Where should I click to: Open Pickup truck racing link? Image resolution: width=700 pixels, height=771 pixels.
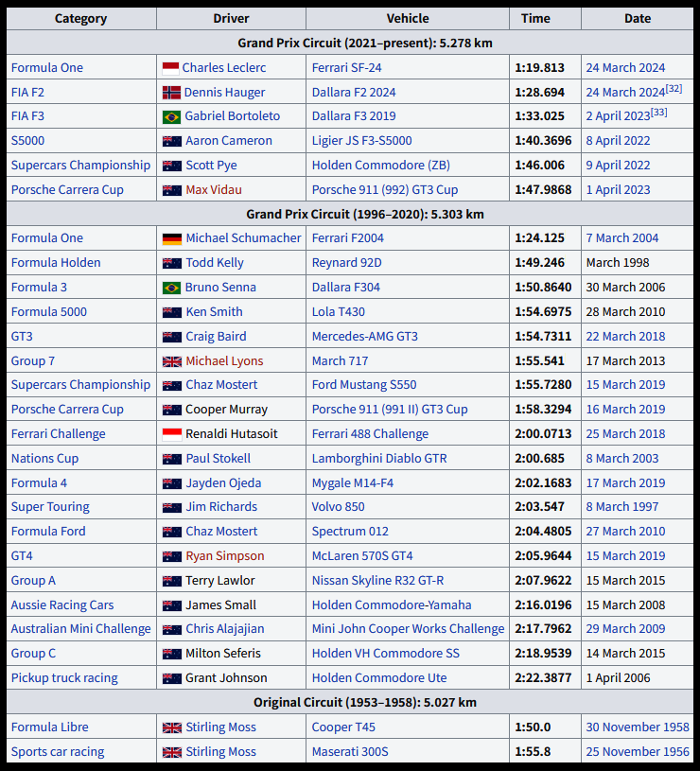pyautogui.click(x=64, y=677)
